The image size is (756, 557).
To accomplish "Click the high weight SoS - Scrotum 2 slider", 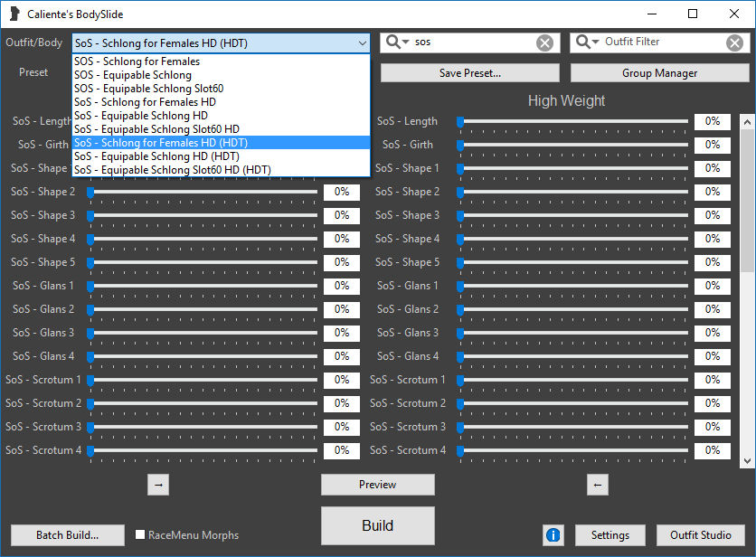I will pyautogui.click(x=572, y=403).
